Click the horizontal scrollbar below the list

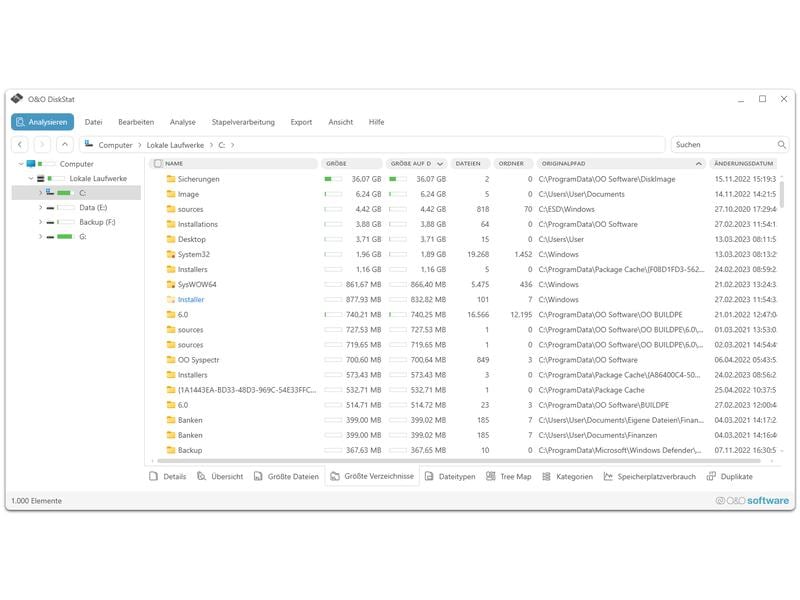coord(459,461)
